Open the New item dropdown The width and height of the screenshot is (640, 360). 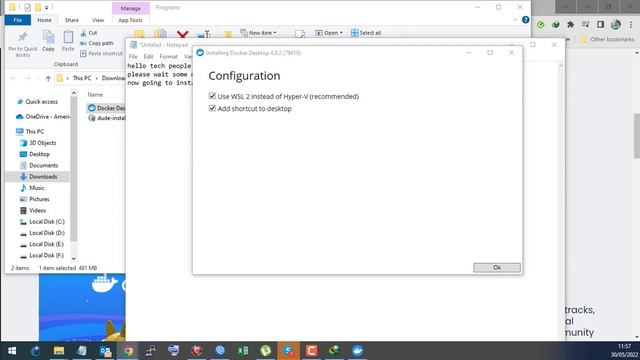(x=258, y=33)
